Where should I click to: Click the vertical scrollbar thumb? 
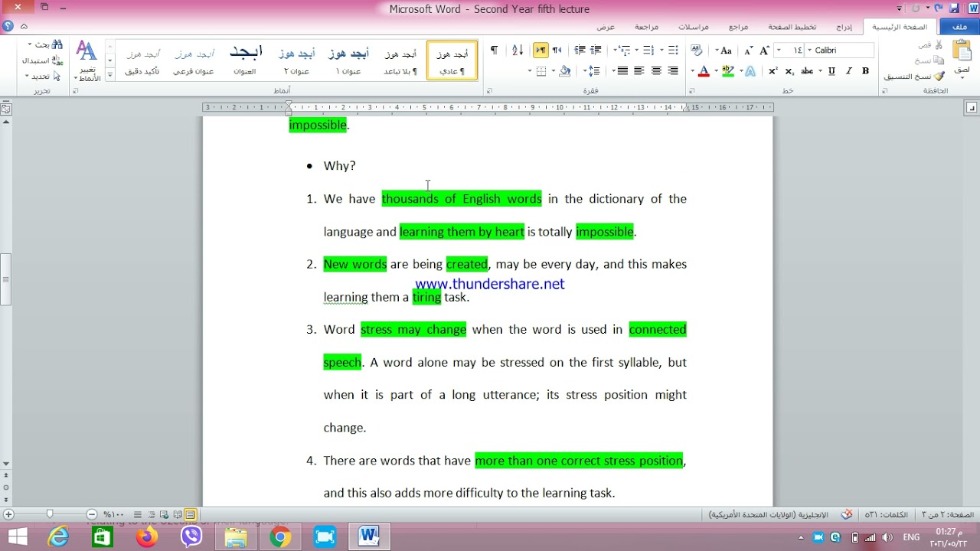(x=5, y=279)
